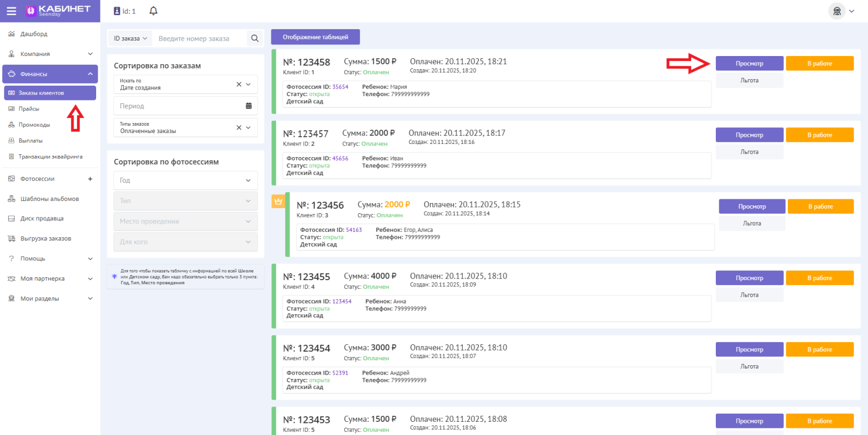The height and width of the screenshot is (435, 868).
Task: Open Прайсы in the sidebar
Action: click(29, 109)
